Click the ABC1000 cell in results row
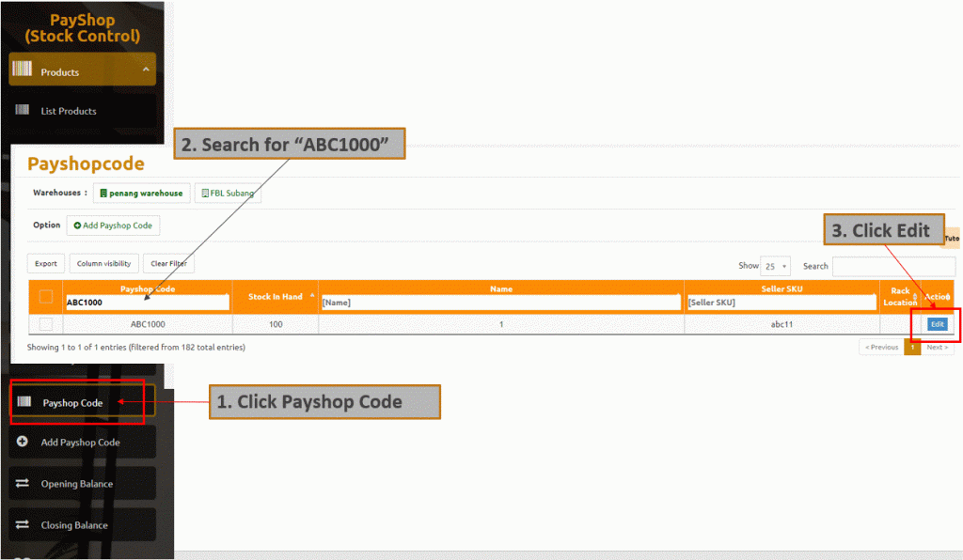This screenshot has height=560, width=963. pyautogui.click(x=148, y=324)
